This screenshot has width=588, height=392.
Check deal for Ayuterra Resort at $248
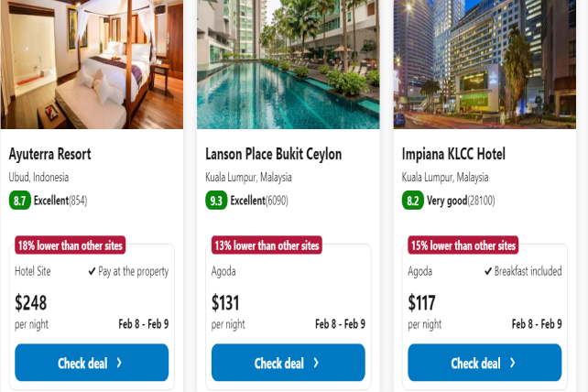[x=92, y=363]
